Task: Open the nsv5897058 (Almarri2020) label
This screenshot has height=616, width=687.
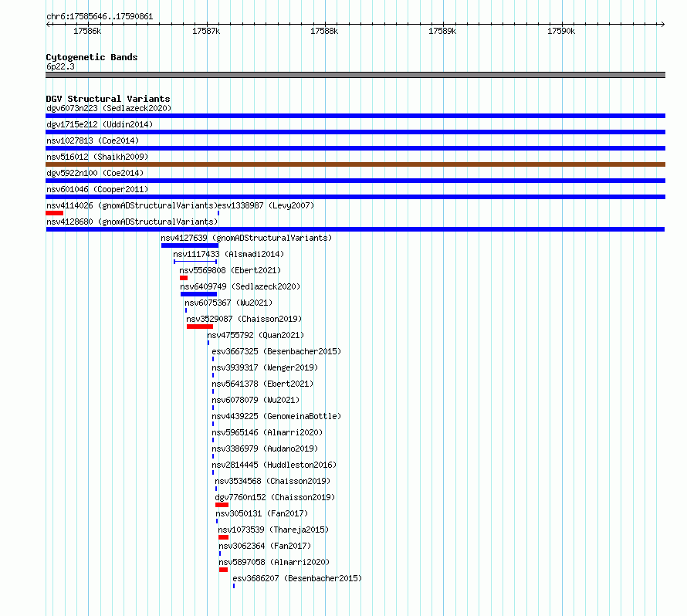Action: 274,562
